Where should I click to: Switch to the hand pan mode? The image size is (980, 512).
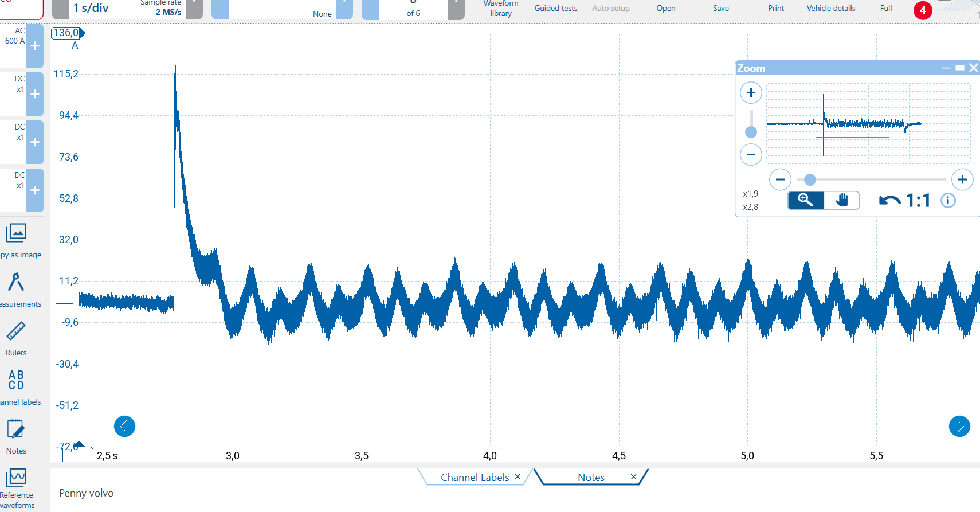point(841,200)
